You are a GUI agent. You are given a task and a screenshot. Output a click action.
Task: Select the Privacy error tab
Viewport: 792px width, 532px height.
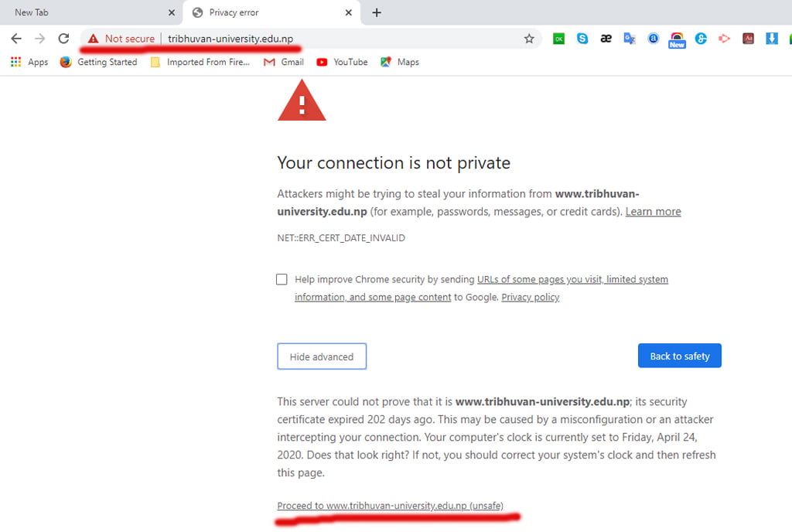click(x=263, y=12)
